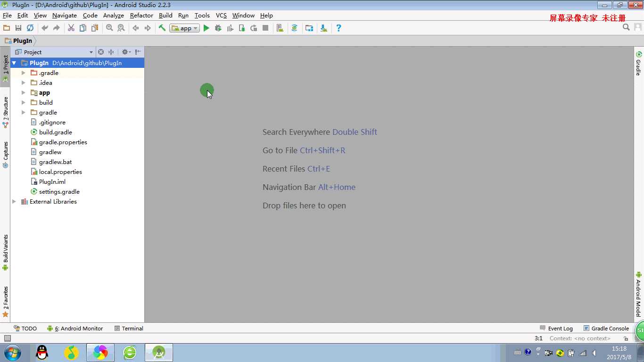Click the Collapse All icon in Project panel
Viewport: 644px width, 362px height.
click(x=111, y=52)
